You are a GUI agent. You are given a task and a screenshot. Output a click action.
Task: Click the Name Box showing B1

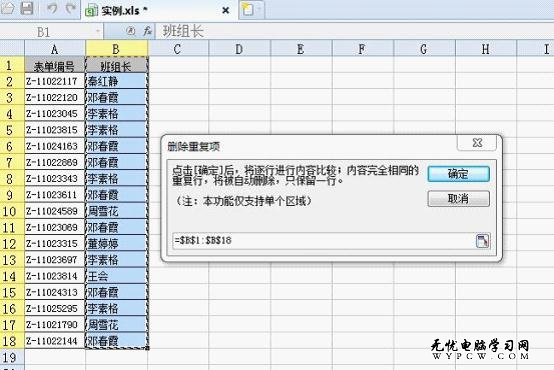[x=47, y=32]
